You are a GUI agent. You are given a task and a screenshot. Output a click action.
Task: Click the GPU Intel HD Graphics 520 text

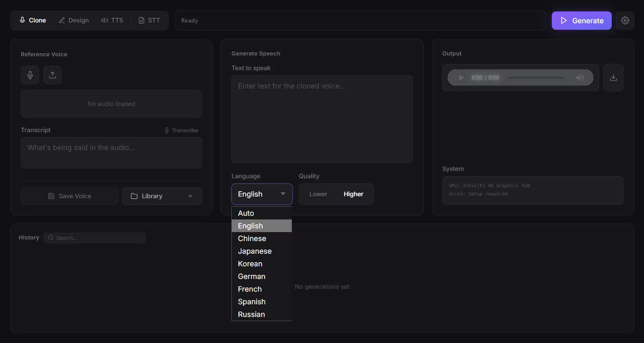tap(489, 186)
